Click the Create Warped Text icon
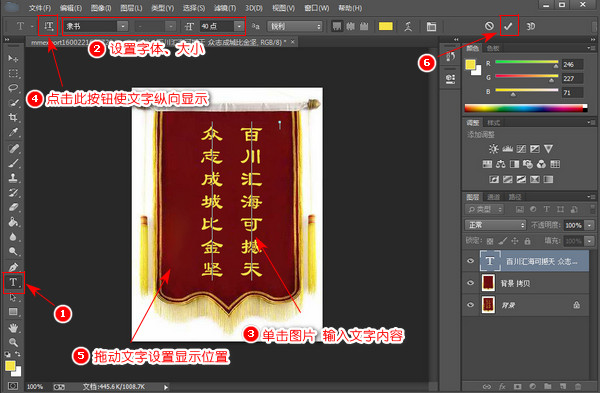Image resolution: width=600 pixels, height=393 pixels. [408, 26]
